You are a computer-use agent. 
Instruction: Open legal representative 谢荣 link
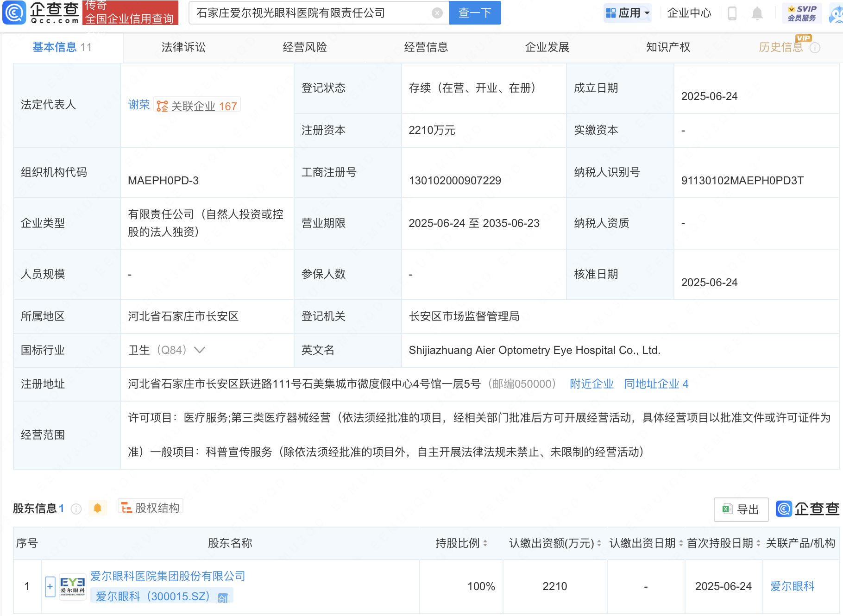[139, 105]
